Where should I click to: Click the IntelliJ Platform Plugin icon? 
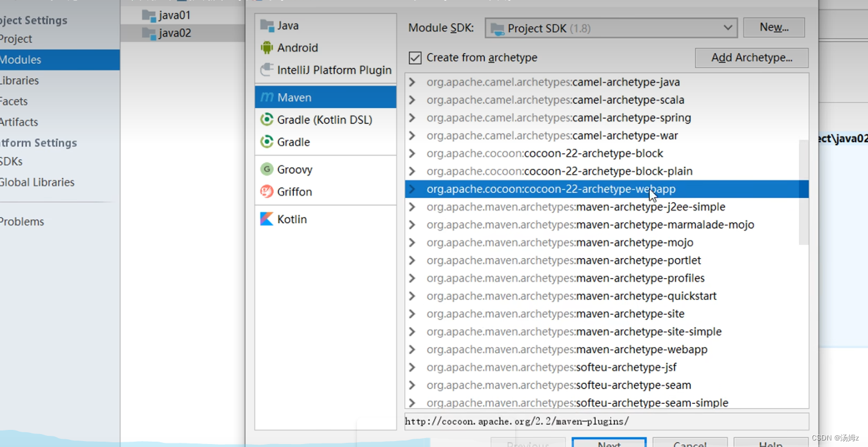(x=267, y=70)
